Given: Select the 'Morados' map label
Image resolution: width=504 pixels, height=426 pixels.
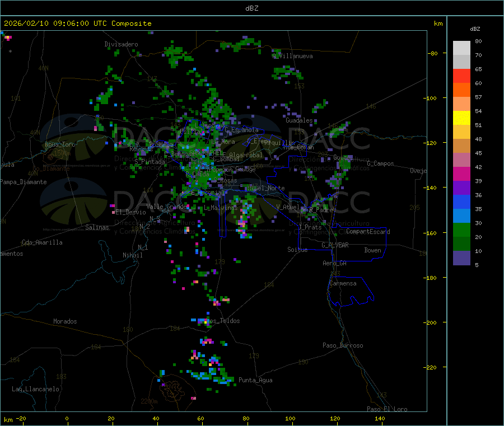Looking at the screenshot, I should click(65, 321).
